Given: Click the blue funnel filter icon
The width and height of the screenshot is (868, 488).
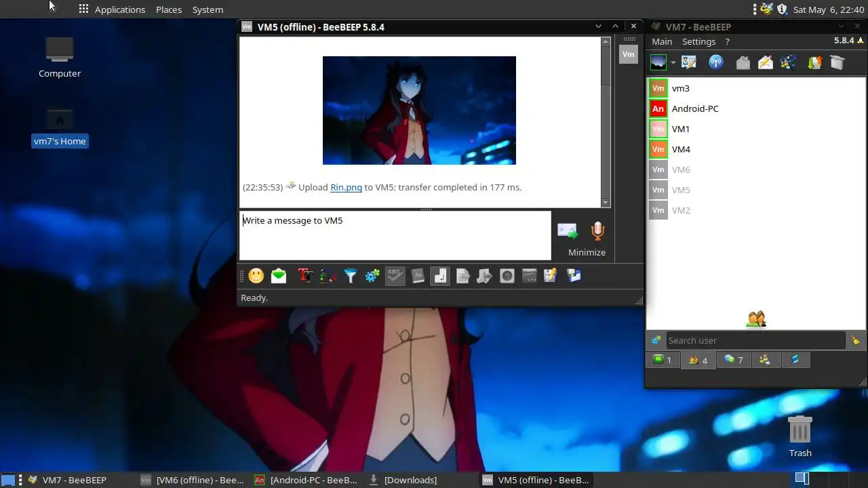Looking at the screenshot, I should pyautogui.click(x=350, y=276).
